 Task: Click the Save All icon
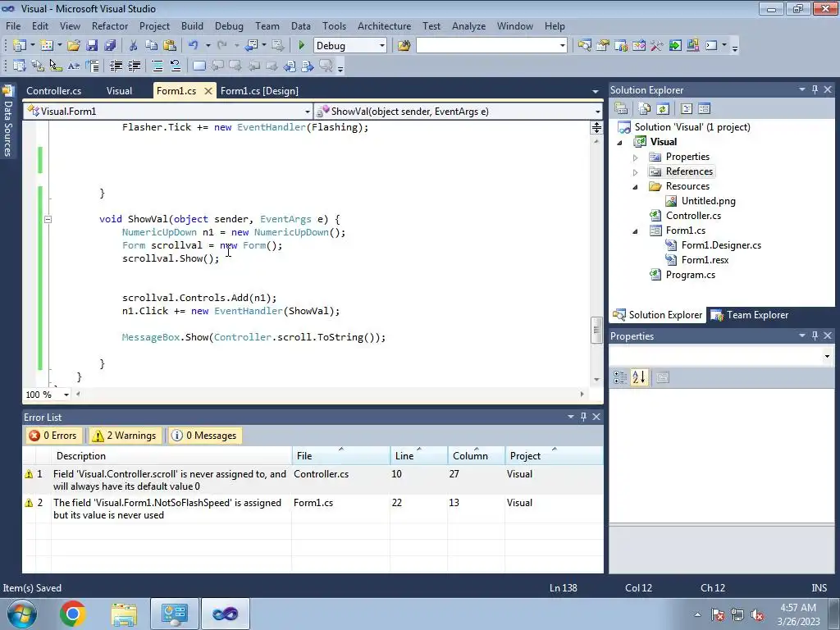point(110,46)
